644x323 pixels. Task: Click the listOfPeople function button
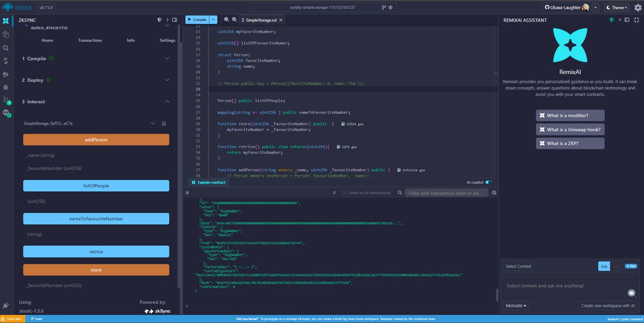pyautogui.click(x=96, y=186)
